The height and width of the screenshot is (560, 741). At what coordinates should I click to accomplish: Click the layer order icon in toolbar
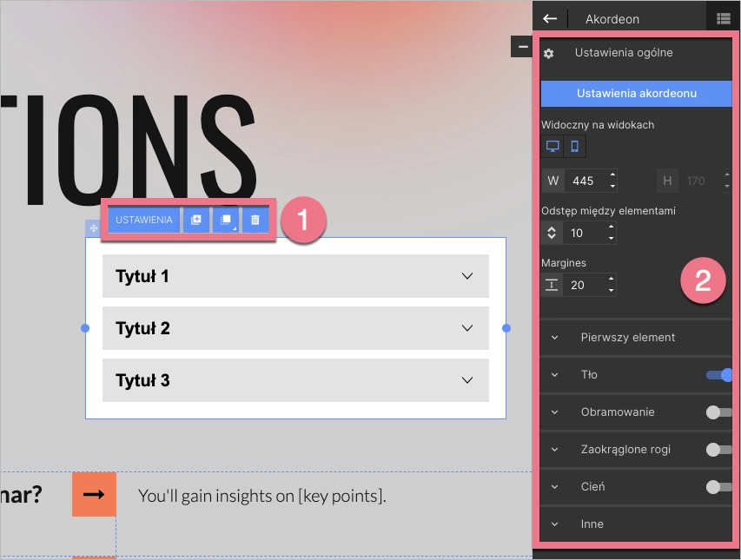coord(226,221)
